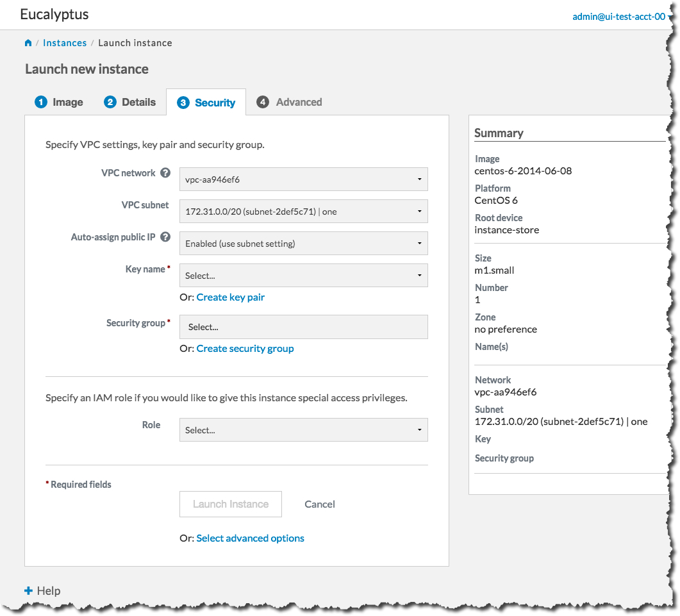Viewport: 680px width, 616px height.
Task: Click summary zone value no preference
Action: click(x=506, y=329)
